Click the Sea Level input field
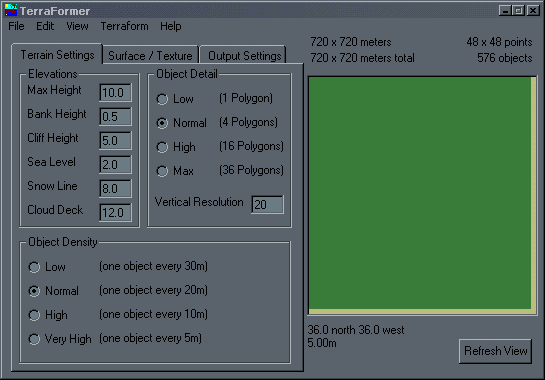Viewport: 545px width, 380px height. (115, 164)
